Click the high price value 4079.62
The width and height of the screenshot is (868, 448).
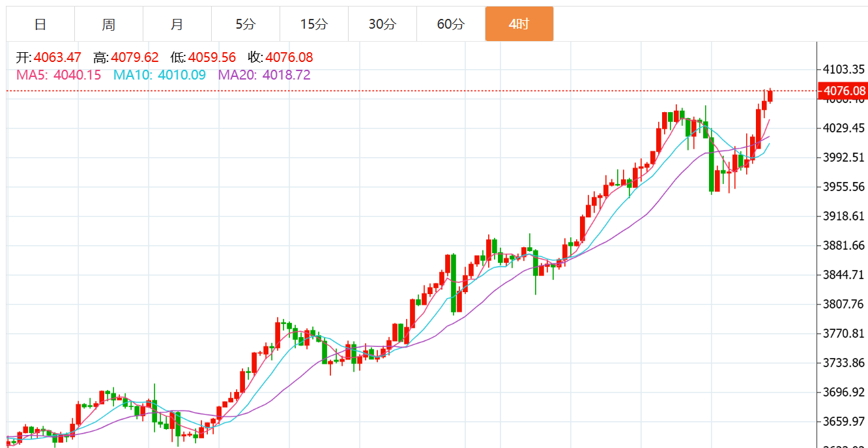tap(135, 57)
